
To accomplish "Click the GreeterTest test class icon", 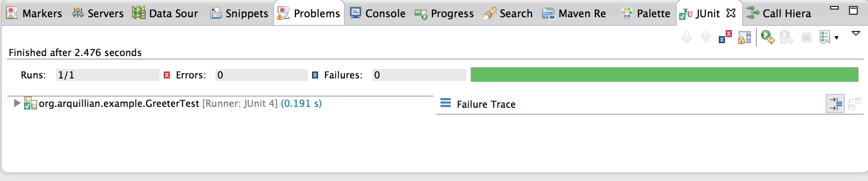I will pyautogui.click(x=30, y=103).
